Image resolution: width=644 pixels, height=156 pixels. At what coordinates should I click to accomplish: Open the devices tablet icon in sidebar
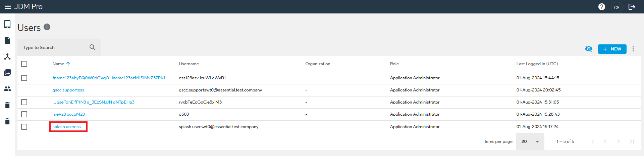7,24
